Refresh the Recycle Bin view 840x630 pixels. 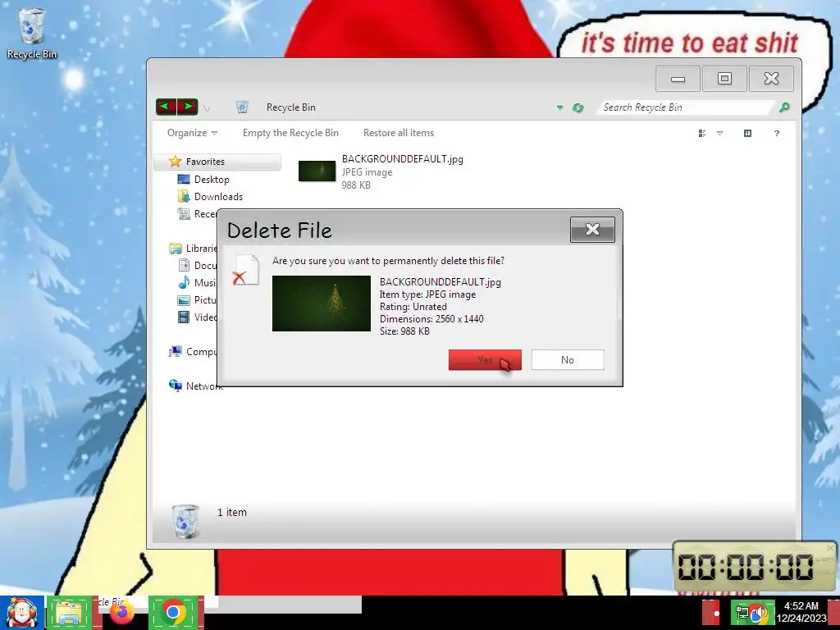pos(577,107)
